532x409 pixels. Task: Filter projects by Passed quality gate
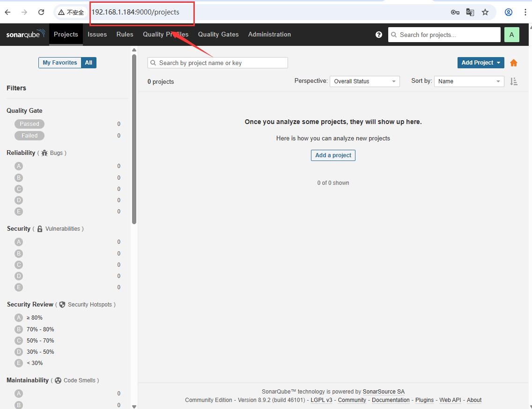29,124
